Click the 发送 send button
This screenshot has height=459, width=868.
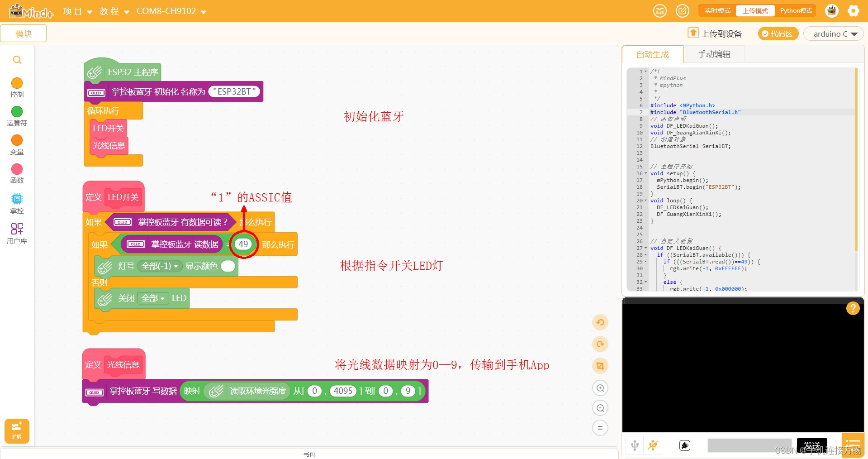coord(812,445)
